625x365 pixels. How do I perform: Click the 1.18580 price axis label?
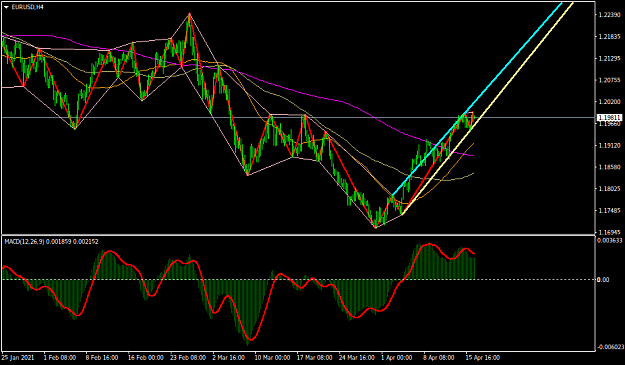609,167
